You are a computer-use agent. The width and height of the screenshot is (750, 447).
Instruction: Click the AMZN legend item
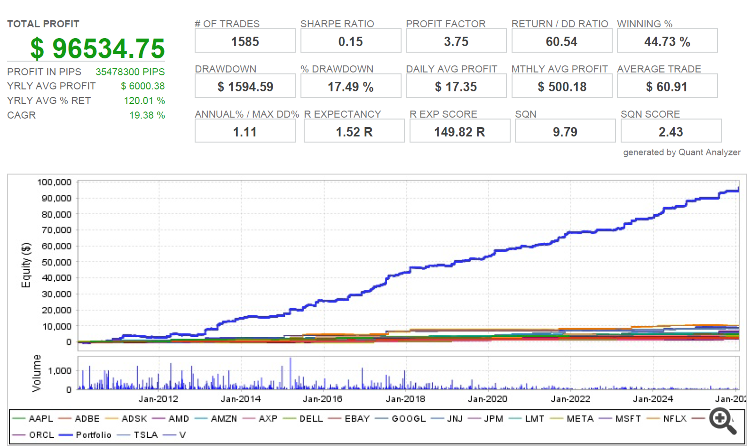[216, 419]
